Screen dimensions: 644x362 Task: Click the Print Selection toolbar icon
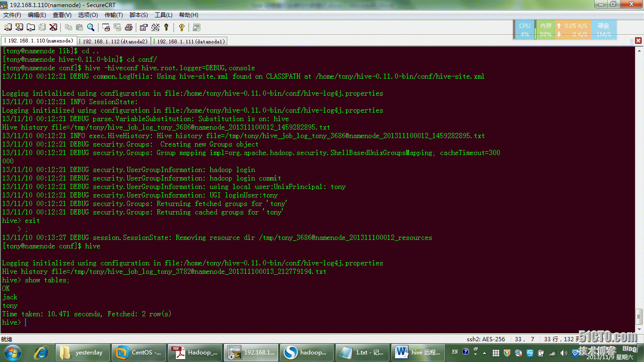tap(117, 27)
